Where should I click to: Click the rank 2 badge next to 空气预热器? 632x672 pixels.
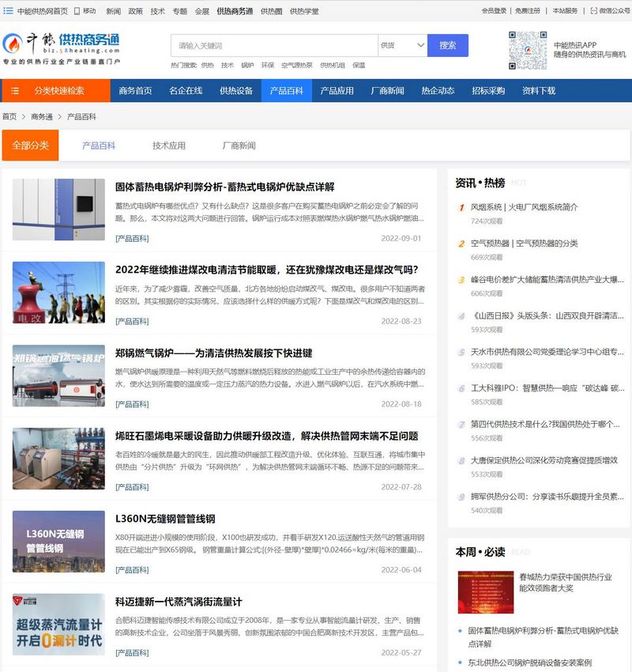point(461,244)
